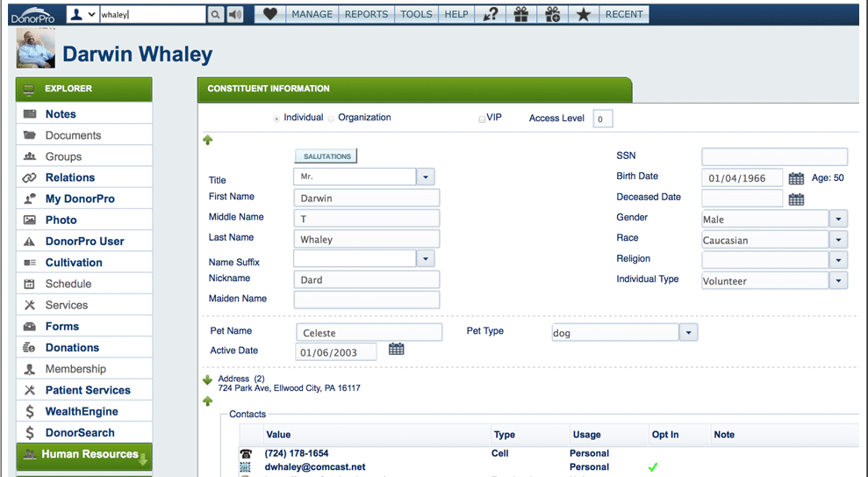Open Cultivation in Explorer sidebar

point(84,263)
